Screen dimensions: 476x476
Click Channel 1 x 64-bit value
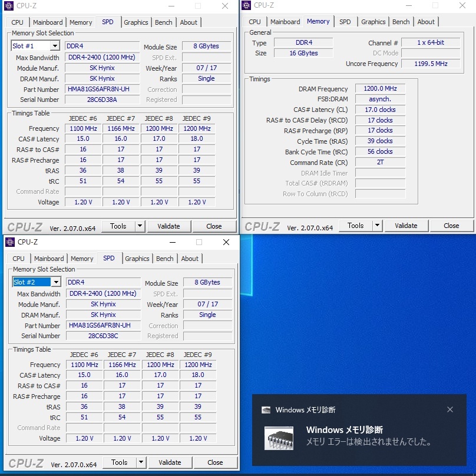click(431, 42)
